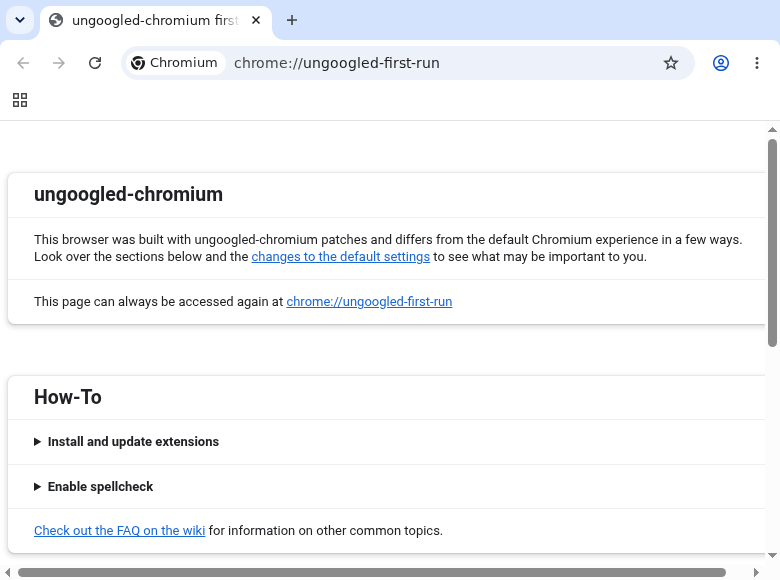Open a new tab with plus button
The image size is (780, 580).
click(x=292, y=20)
